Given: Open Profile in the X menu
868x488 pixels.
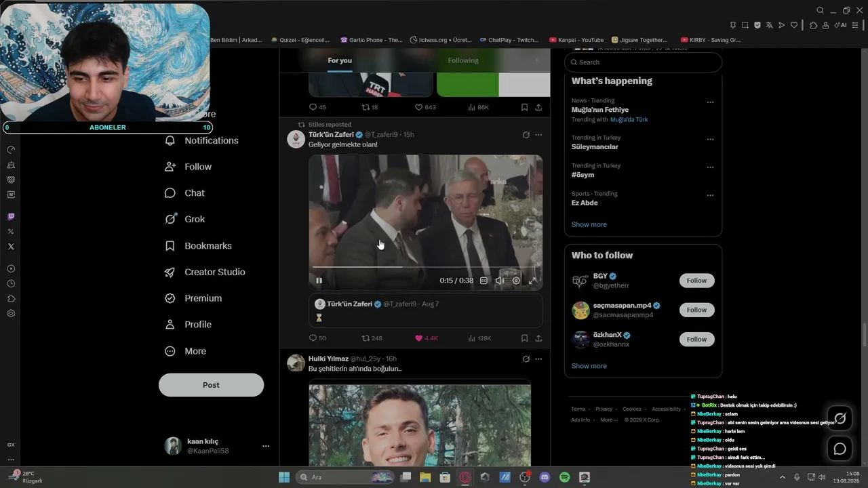Looking at the screenshot, I should 188,325.
